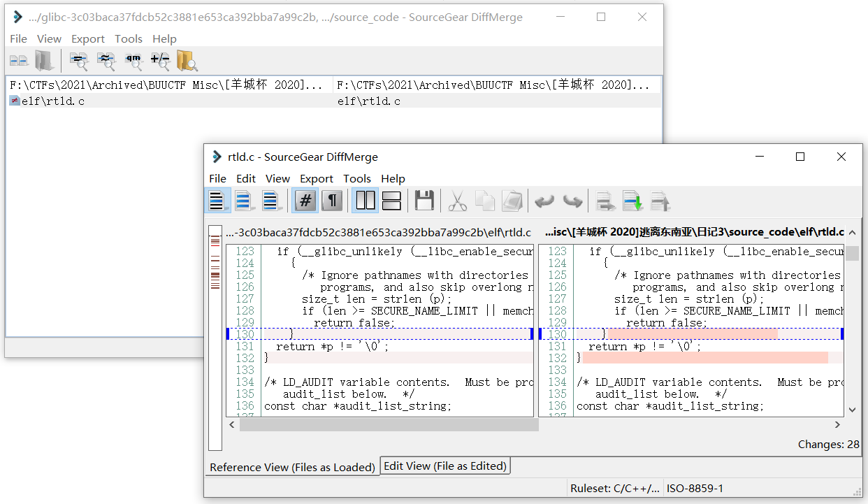This screenshot has width=868, height=504.
Task: Open the Tools menu in folder window
Action: pos(128,39)
